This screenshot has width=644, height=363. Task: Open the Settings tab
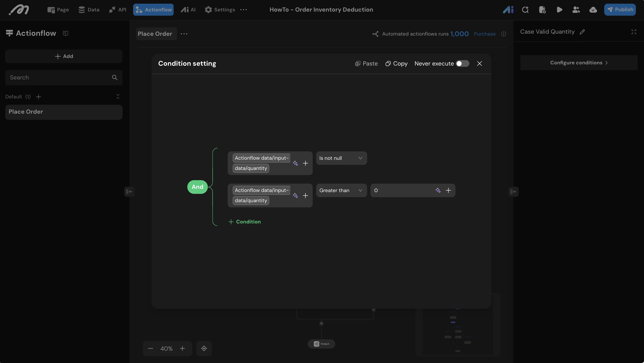[220, 10]
